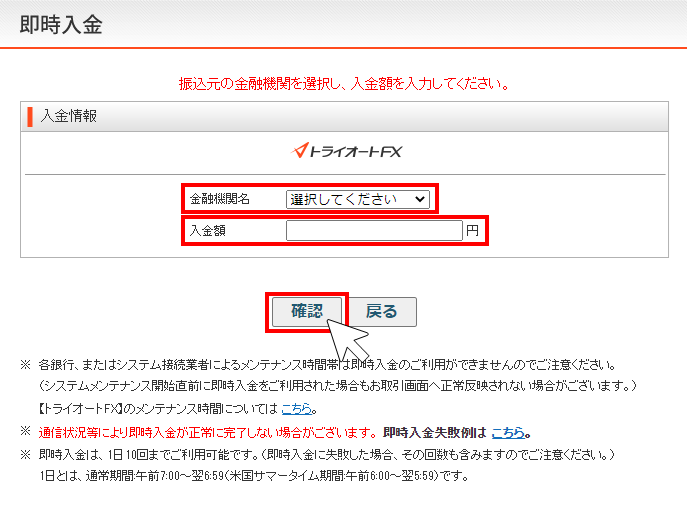Click the note 1日とは、通常期間 text
The height and width of the screenshot is (507, 687).
pos(254,475)
